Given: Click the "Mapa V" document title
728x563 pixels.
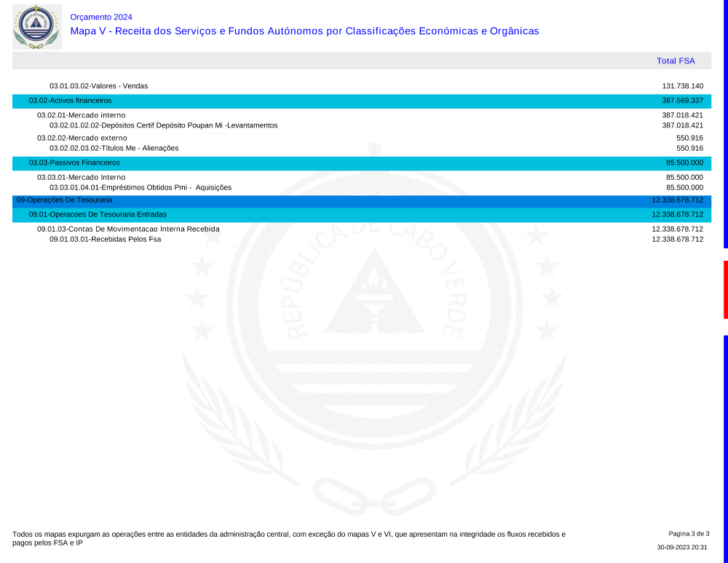Looking at the screenshot, I should click(304, 31).
